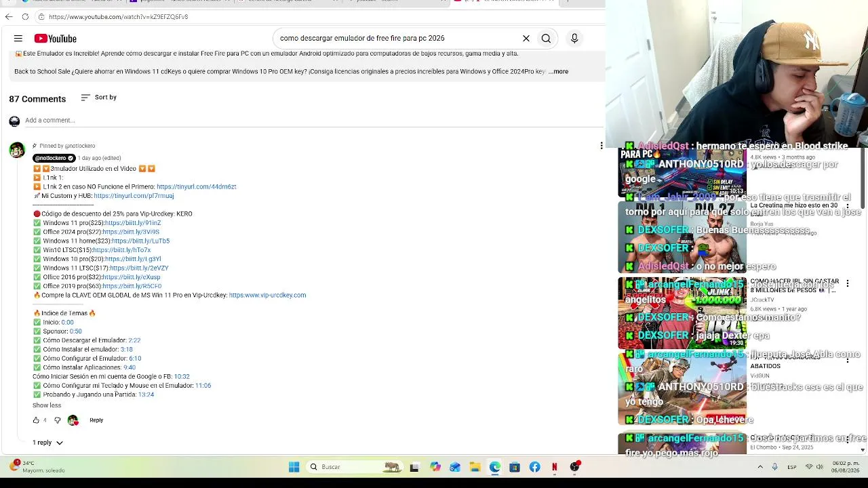This screenshot has width=868, height=488.
Task: Jump to the 0:00 Inicio timestamp
Action: coord(67,323)
